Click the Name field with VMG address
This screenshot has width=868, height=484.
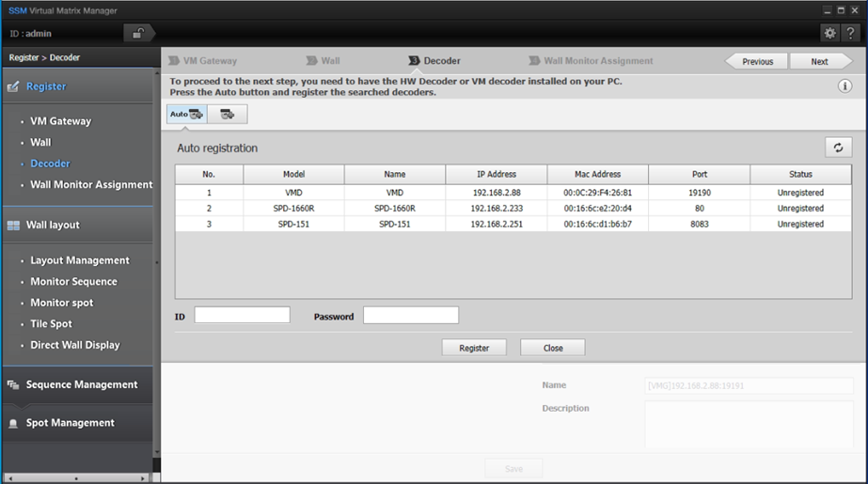point(749,385)
